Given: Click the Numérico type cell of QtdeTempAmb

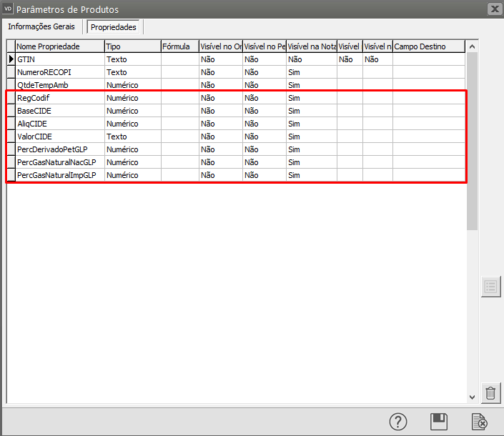Looking at the screenshot, I should pyautogui.click(x=133, y=85).
